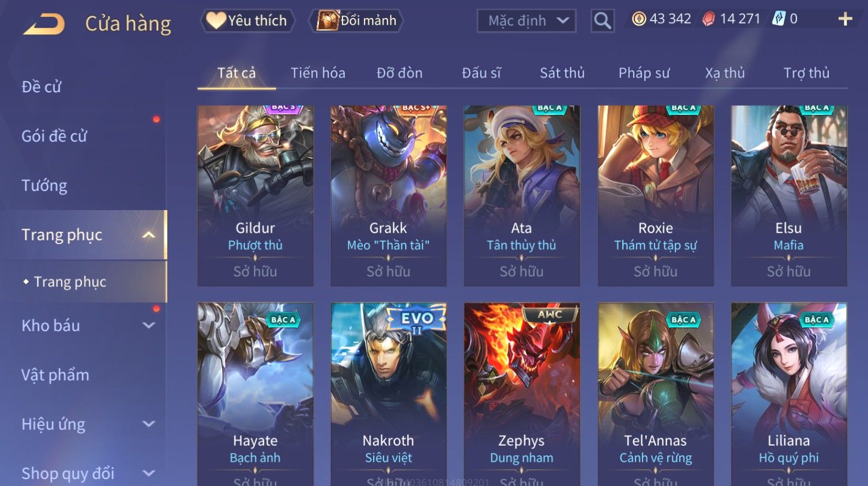
Task: Open Gói đề cử sidebar item
Action: [x=54, y=136]
